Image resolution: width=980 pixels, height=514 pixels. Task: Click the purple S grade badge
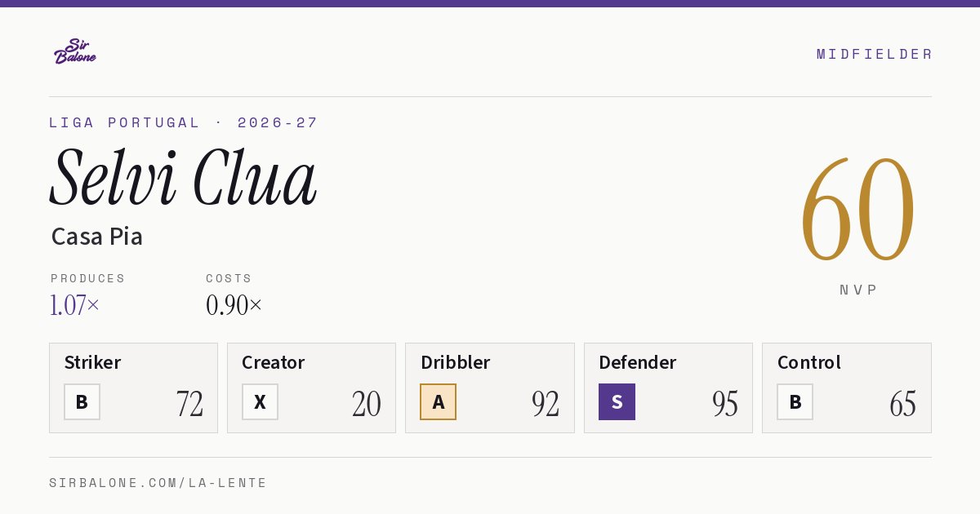pos(617,401)
